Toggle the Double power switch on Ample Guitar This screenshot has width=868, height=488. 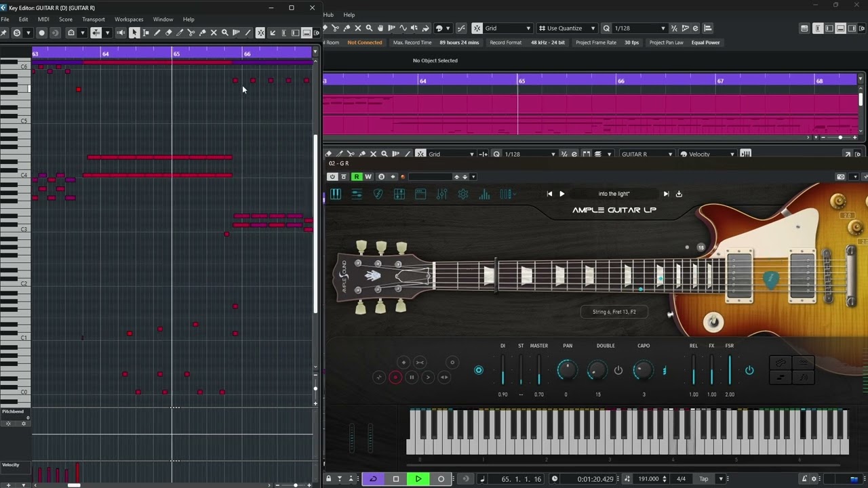coord(618,370)
